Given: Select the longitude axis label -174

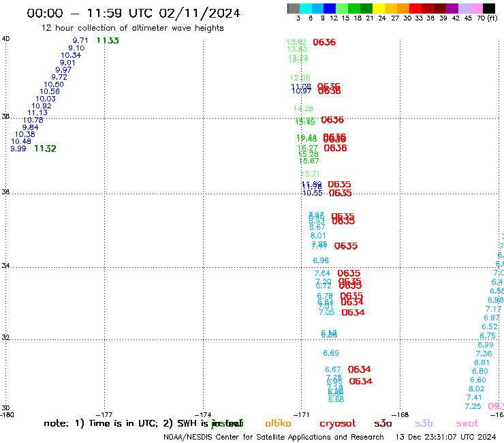Looking at the screenshot, I should click(203, 415).
